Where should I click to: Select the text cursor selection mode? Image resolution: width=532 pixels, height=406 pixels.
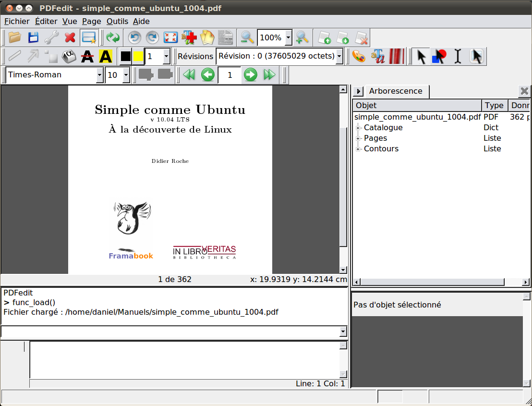458,56
